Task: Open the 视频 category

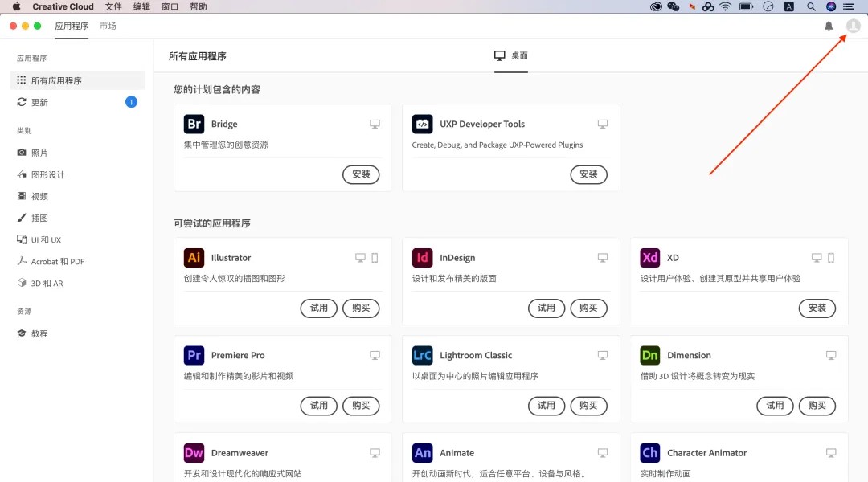Action: [77, 196]
